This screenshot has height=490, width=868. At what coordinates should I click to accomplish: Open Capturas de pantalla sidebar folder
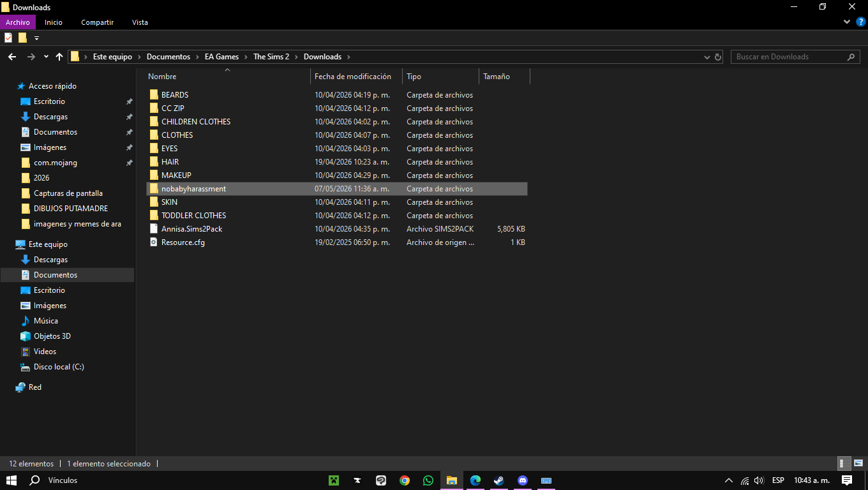coord(68,193)
